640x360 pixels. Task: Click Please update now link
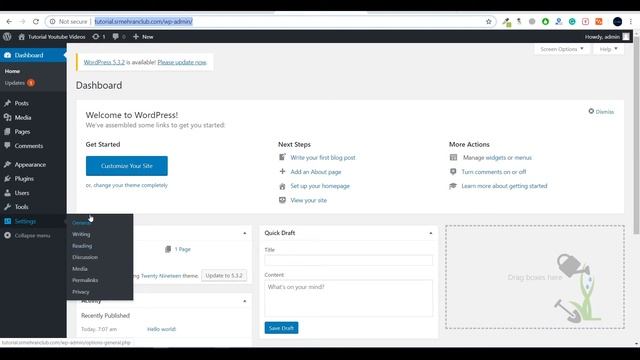tap(182, 62)
